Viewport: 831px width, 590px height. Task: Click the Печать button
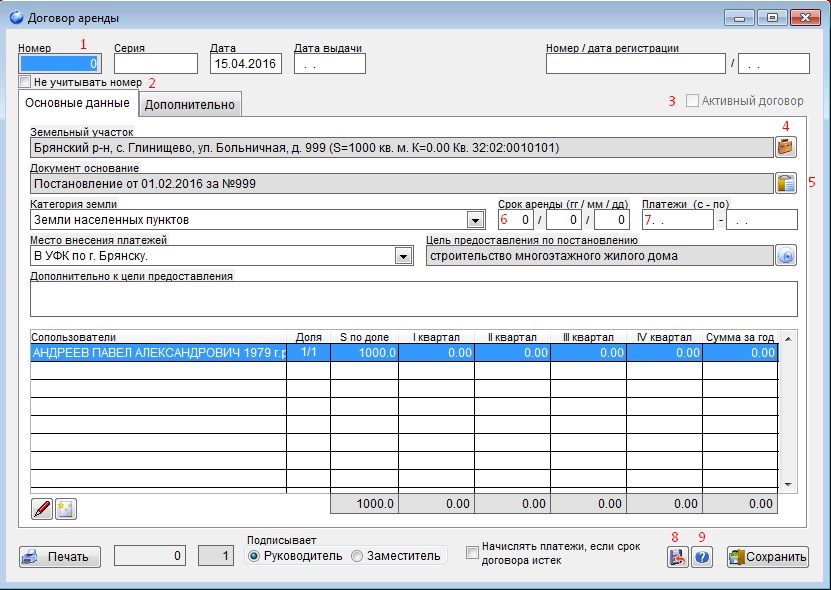[60, 557]
